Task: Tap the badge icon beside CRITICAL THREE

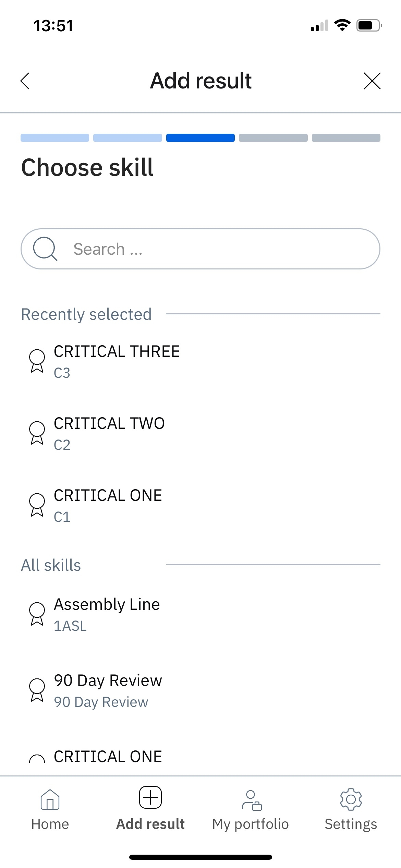Action: pyautogui.click(x=37, y=361)
